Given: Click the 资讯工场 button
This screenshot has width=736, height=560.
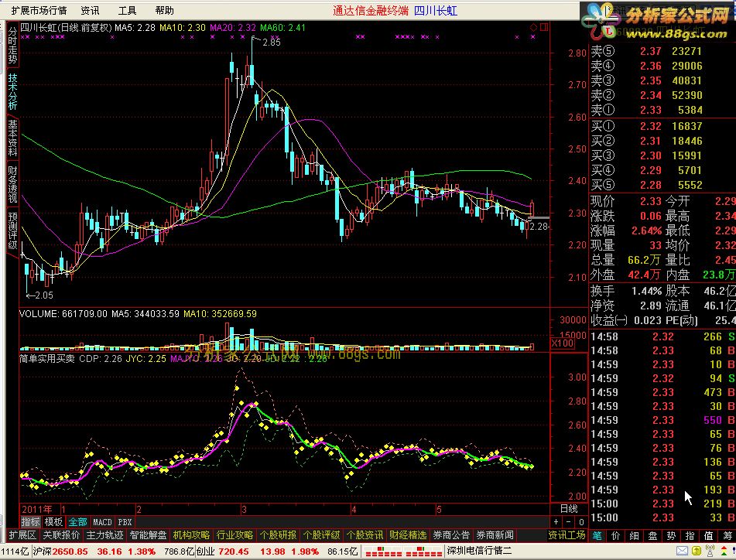Looking at the screenshot, I should coord(567,534).
